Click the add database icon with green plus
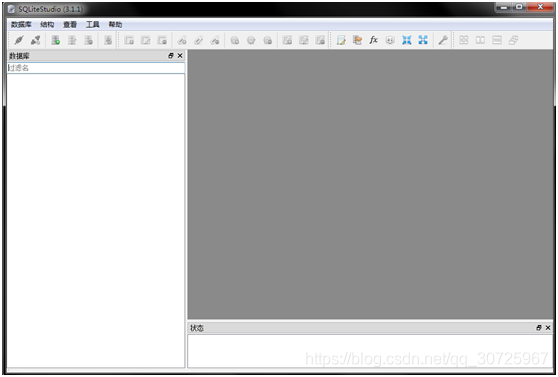This screenshot has width=558, height=377. (56, 40)
